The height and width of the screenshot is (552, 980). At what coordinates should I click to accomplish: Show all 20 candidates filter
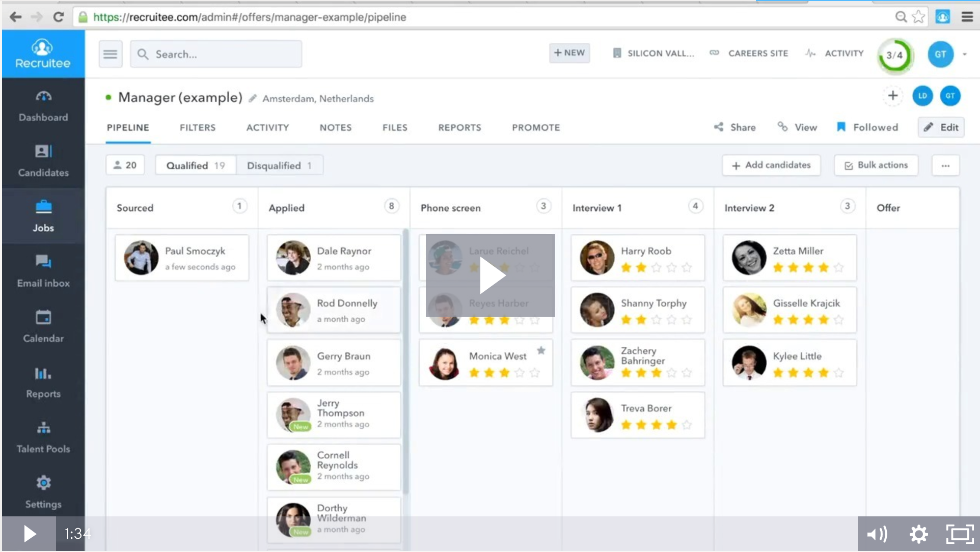click(125, 165)
